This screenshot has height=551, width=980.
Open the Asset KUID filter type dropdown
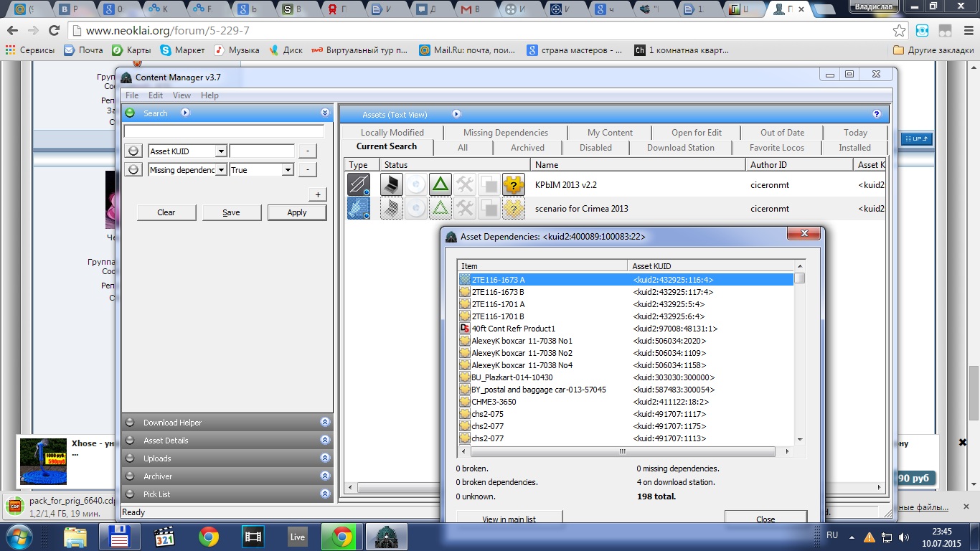[x=221, y=151]
